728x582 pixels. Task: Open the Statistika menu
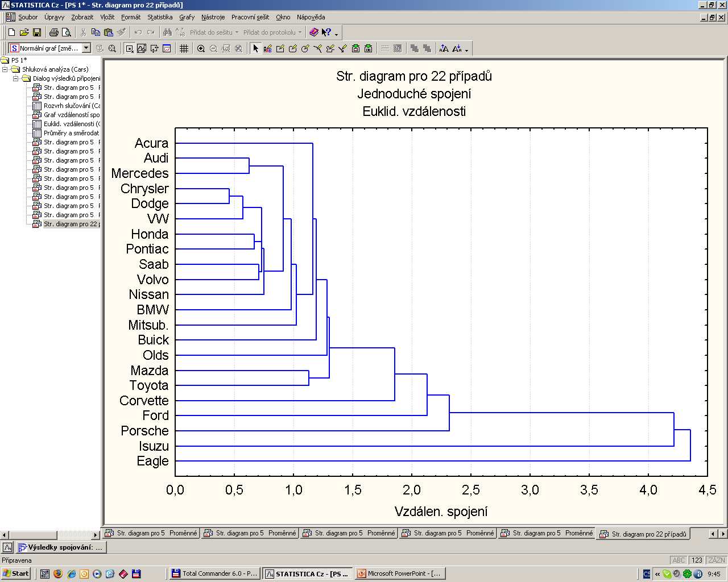[160, 17]
